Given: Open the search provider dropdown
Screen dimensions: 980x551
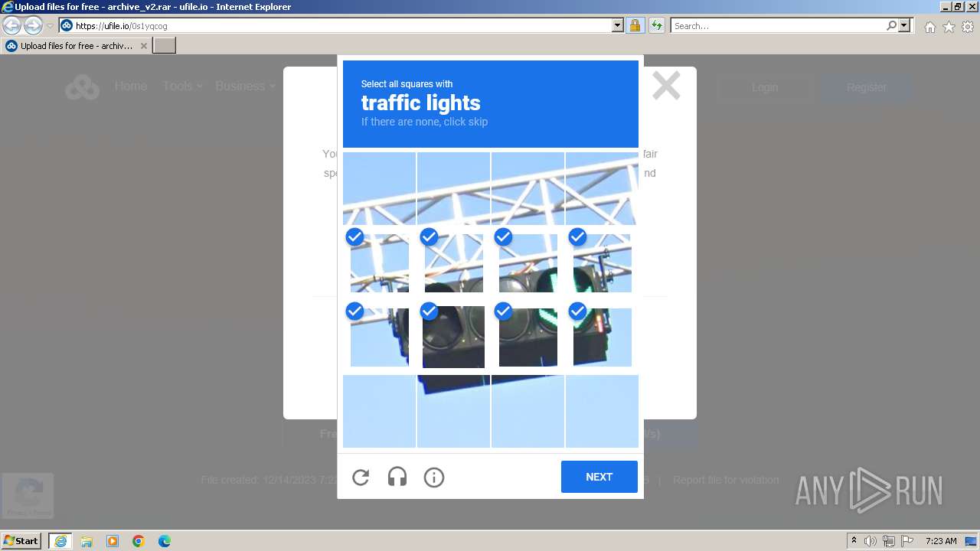Looking at the screenshot, I should tap(904, 25).
